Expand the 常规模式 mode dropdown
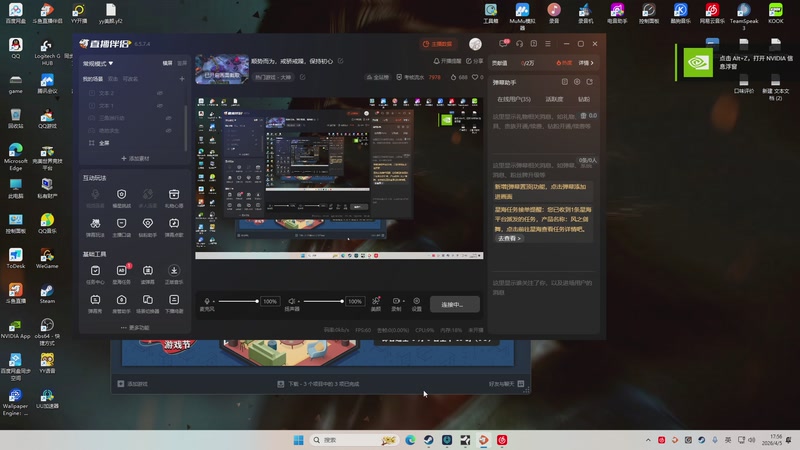 pos(98,63)
